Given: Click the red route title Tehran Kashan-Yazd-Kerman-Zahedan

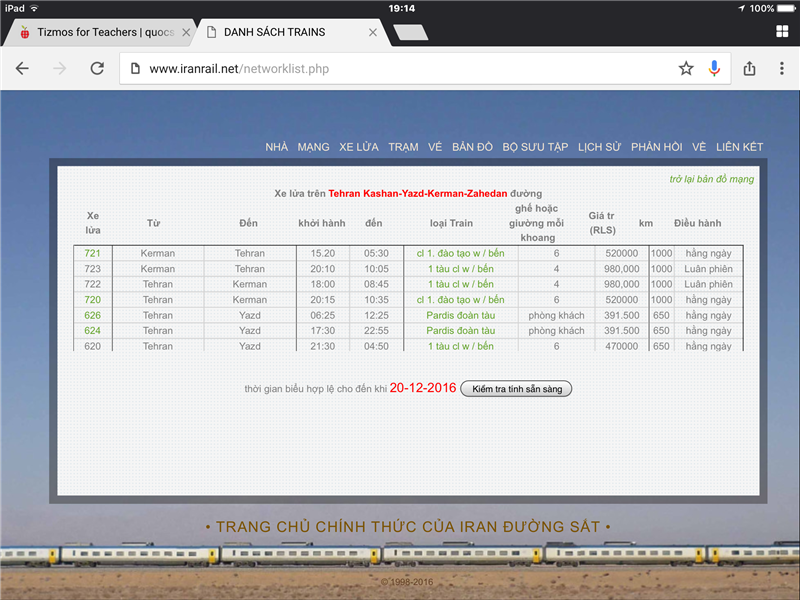Looking at the screenshot, I should [x=417, y=193].
